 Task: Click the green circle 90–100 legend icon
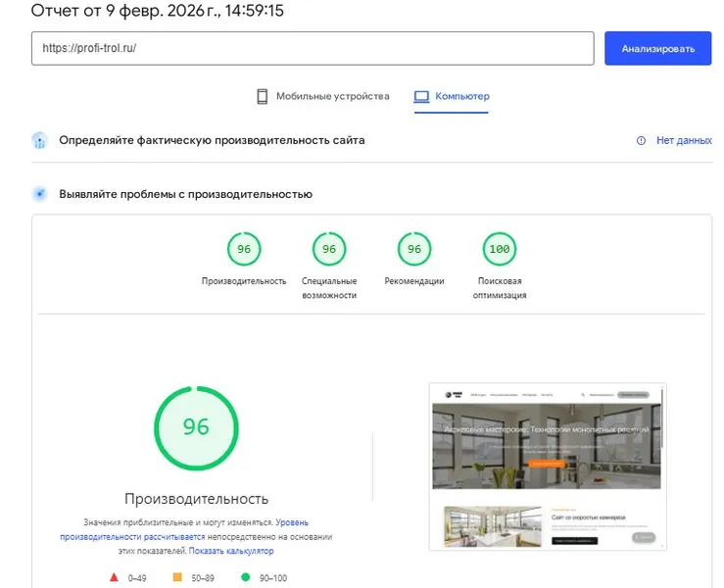[245, 577]
